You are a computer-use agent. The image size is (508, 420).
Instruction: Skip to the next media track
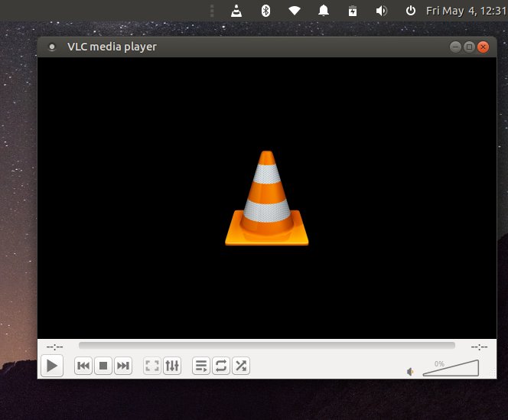123,366
